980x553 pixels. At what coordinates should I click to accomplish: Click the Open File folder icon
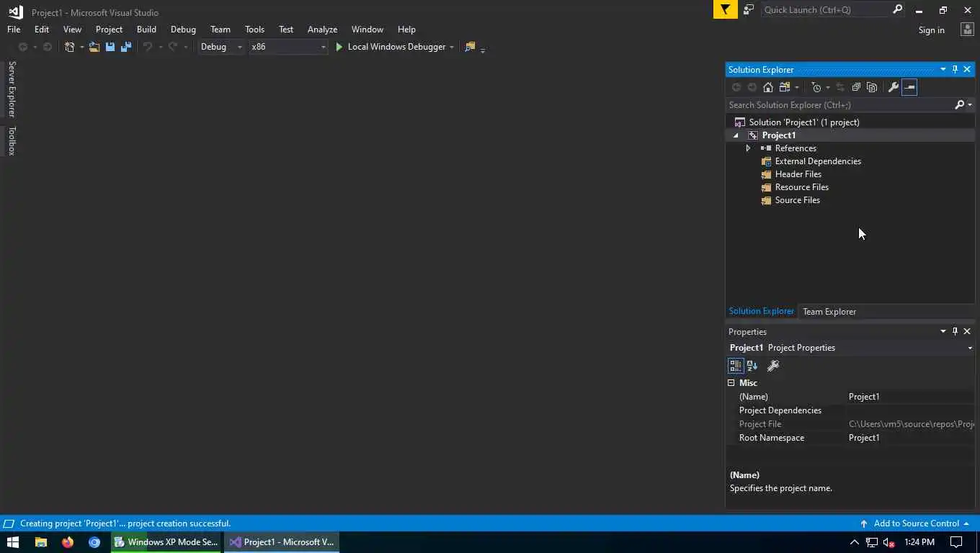94,47
